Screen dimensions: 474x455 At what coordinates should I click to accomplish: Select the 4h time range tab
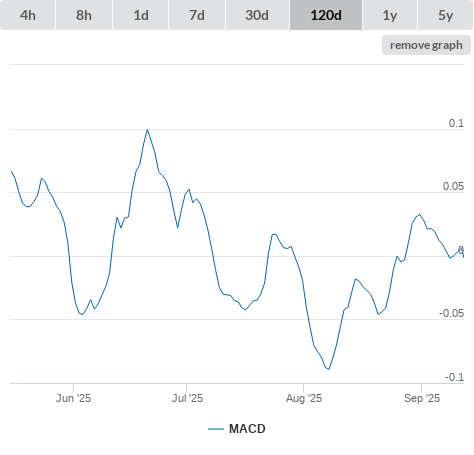[x=28, y=15]
